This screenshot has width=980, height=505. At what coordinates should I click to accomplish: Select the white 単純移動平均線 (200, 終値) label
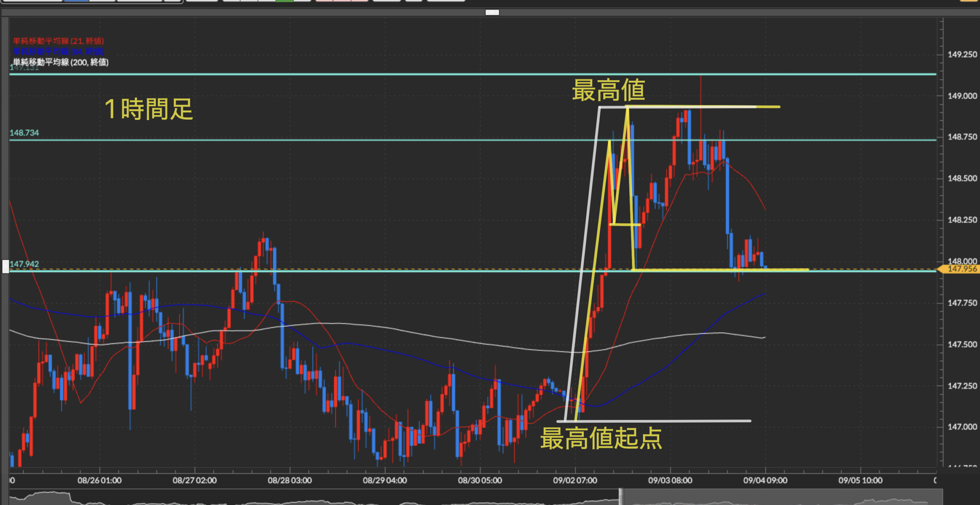(61, 62)
